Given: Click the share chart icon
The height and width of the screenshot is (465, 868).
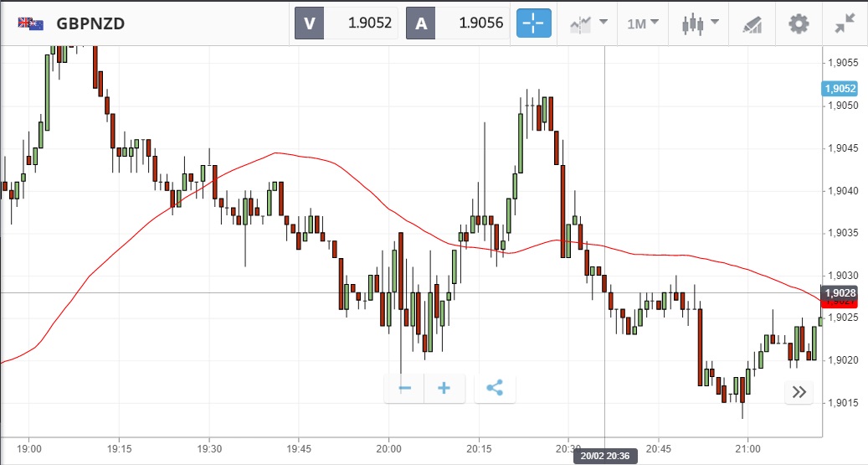Looking at the screenshot, I should point(495,388).
